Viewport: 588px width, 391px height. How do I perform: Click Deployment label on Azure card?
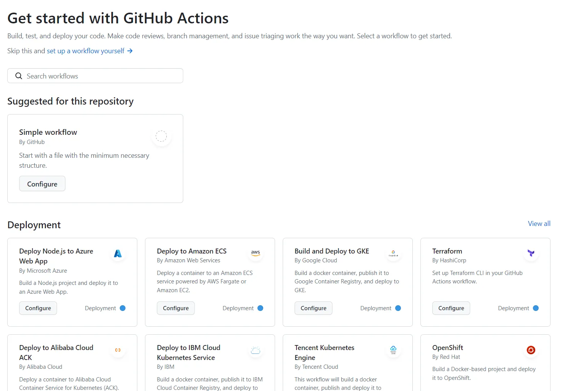pyautogui.click(x=100, y=308)
